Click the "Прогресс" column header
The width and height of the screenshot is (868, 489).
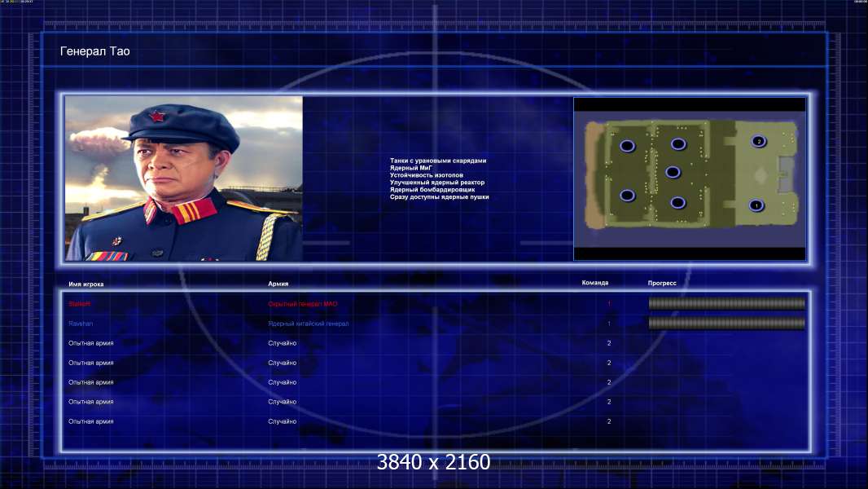662,283
